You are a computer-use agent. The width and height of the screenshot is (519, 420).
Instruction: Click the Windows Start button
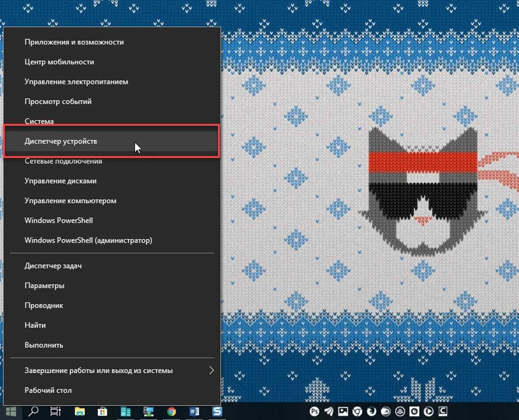(x=11, y=411)
